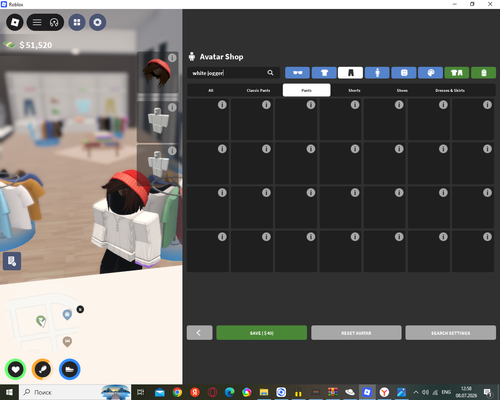This screenshot has height=400, width=500.
Task: Open info on first result in top row
Action: pyautogui.click(x=222, y=105)
